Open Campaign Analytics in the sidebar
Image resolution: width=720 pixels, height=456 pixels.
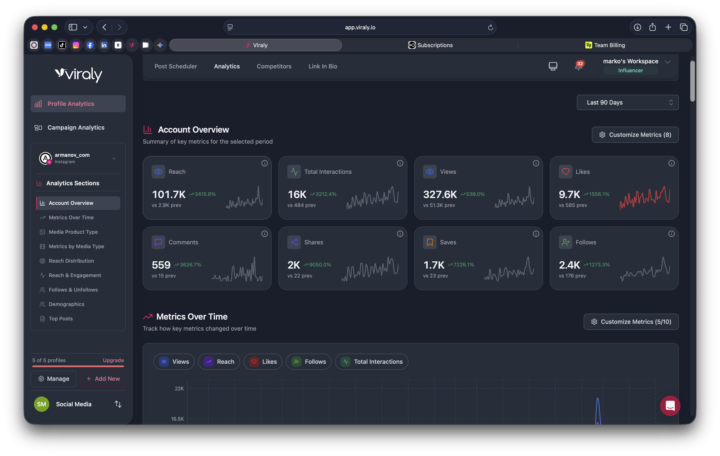click(78, 128)
